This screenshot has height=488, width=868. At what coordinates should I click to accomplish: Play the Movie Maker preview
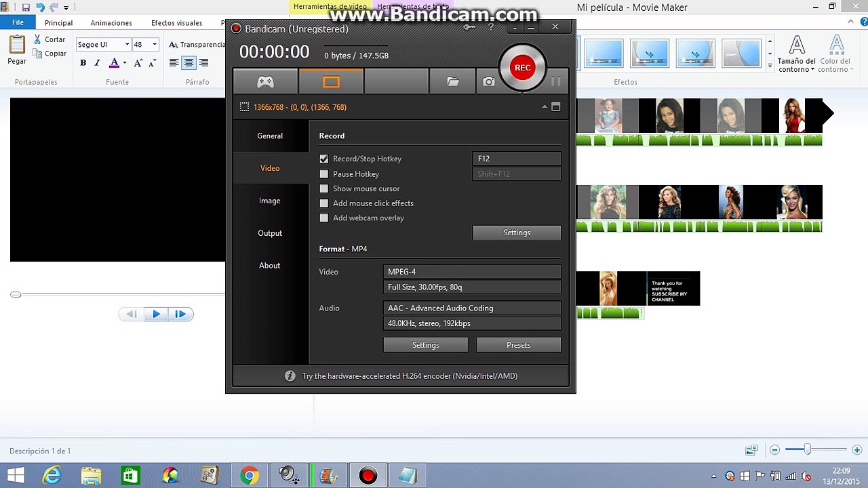point(156,314)
